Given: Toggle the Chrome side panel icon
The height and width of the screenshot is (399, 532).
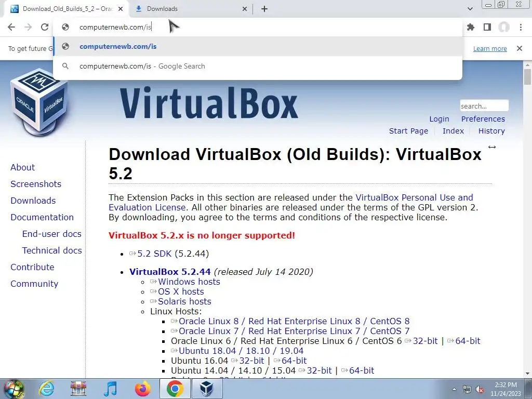Looking at the screenshot, I should [x=487, y=27].
